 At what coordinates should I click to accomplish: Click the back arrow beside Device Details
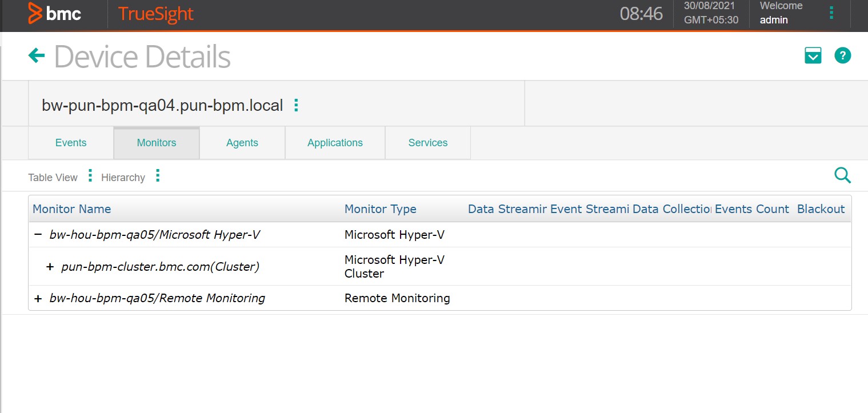pos(37,55)
